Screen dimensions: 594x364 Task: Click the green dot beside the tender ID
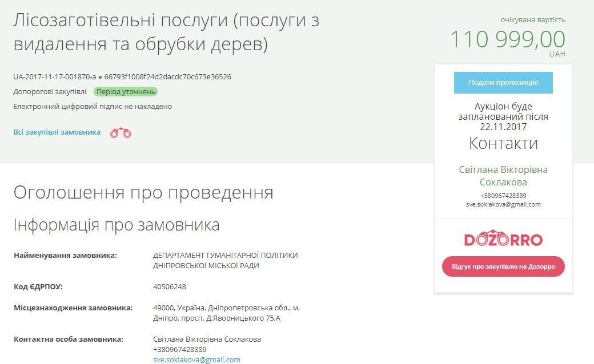(100, 77)
